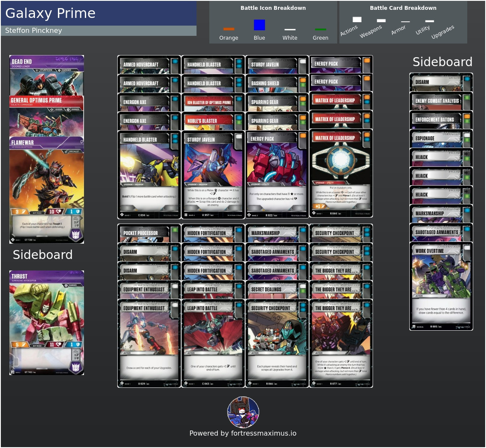Click the "Battle Icon Breakdown" heading
Screen dimensions: 486x448
coord(273,8)
